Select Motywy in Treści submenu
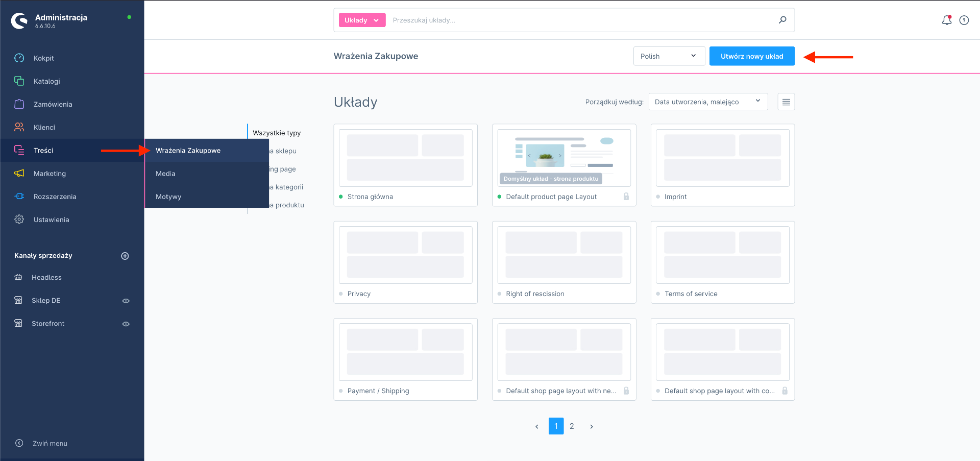Image resolution: width=980 pixels, height=461 pixels. [x=168, y=197]
